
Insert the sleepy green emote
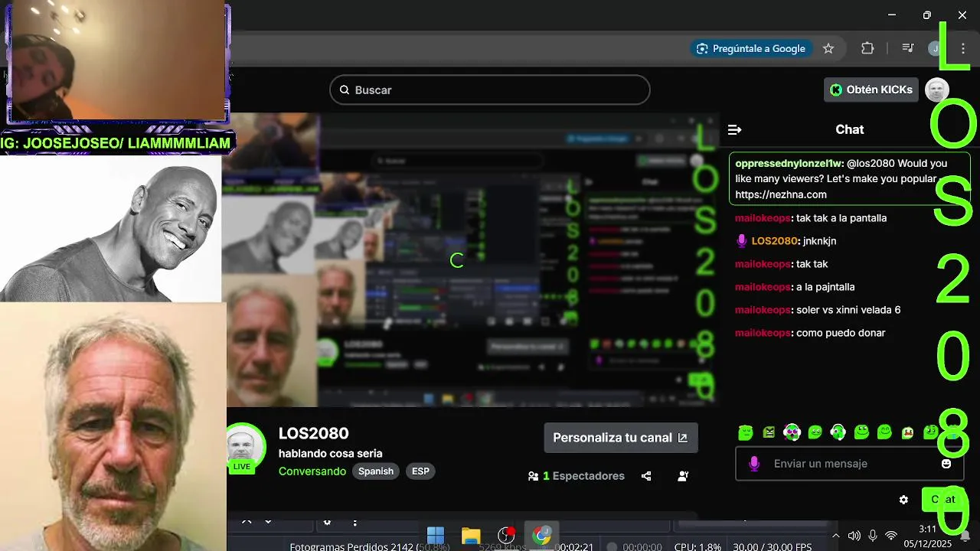[x=746, y=433]
